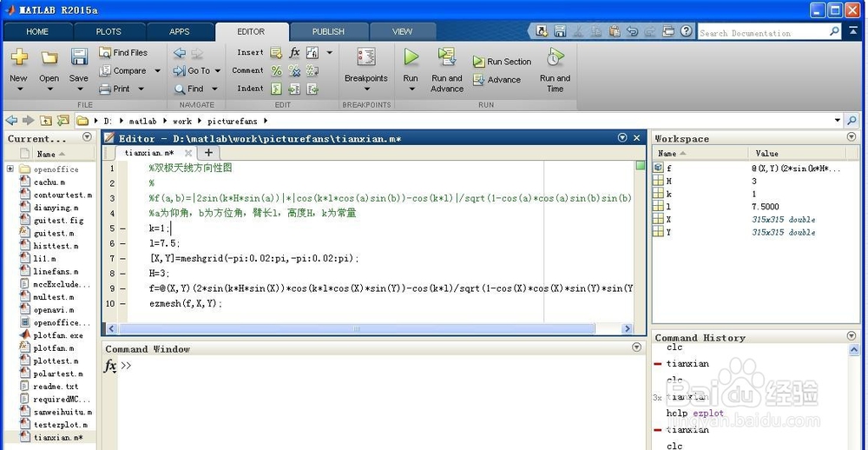Go up one folder level icon

point(46,120)
